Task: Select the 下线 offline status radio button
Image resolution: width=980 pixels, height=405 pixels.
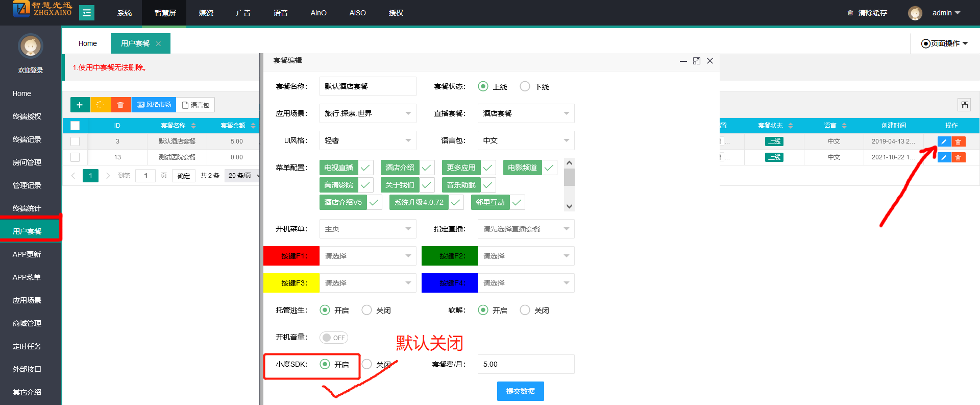Action: click(x=525, y=86)
